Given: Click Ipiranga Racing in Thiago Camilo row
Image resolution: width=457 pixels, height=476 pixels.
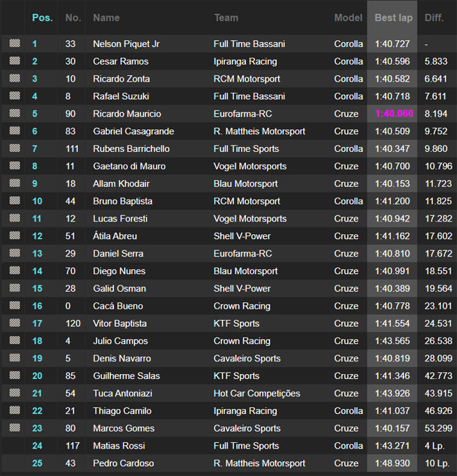Looking at the screenshot, I should tap(245, 411).
